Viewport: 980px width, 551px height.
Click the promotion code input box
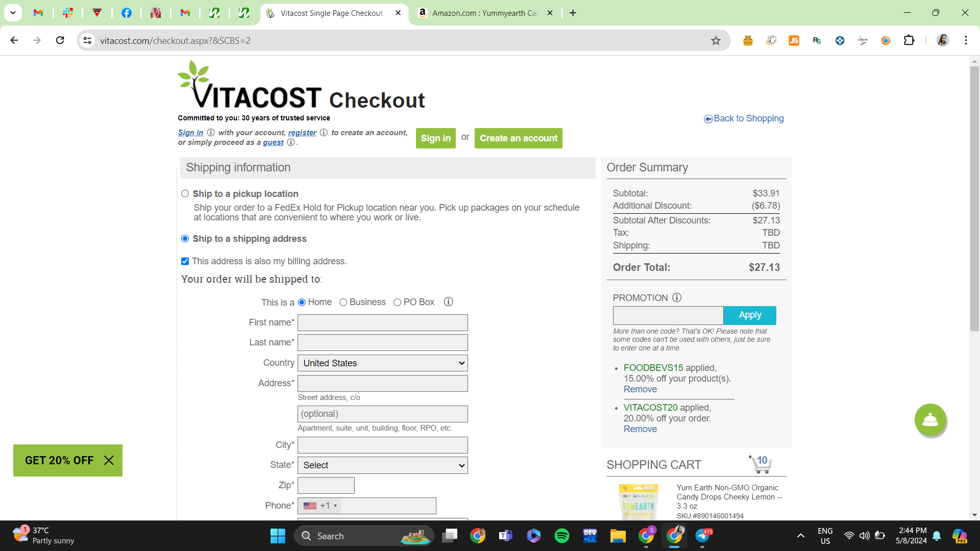(668, 315)
